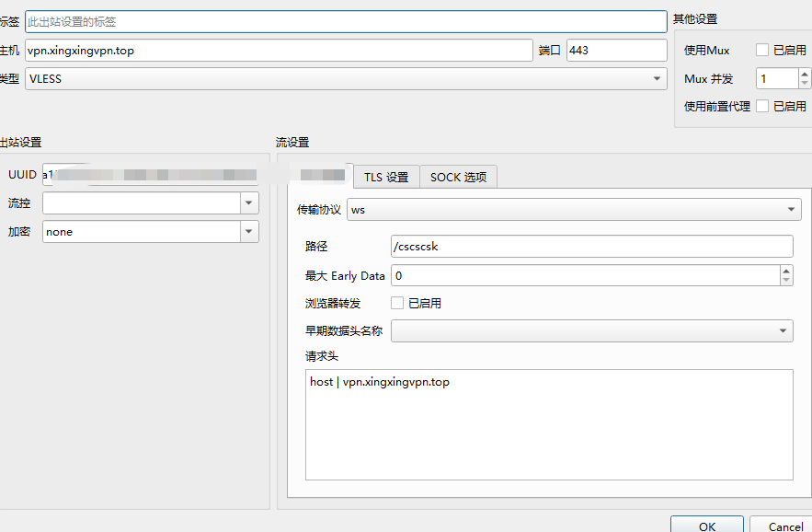Switch to the SOCK 选项 tab
The width and height of the screenshot is (812, 532).
coord(458,178)
